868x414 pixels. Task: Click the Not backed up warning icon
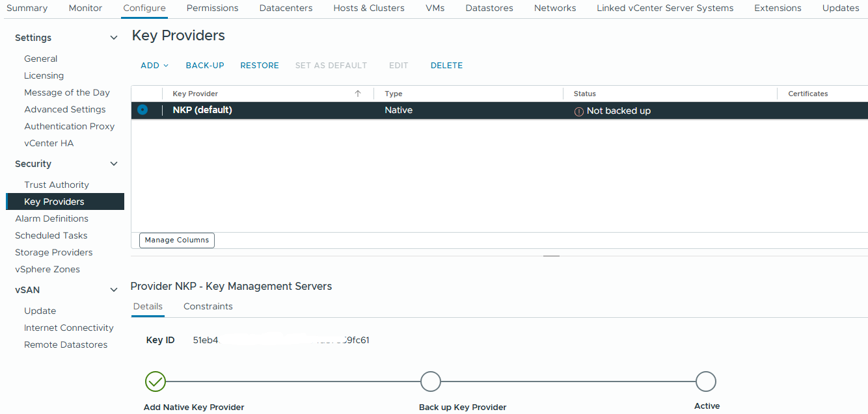pyautogui.click(x=578, y=111)
